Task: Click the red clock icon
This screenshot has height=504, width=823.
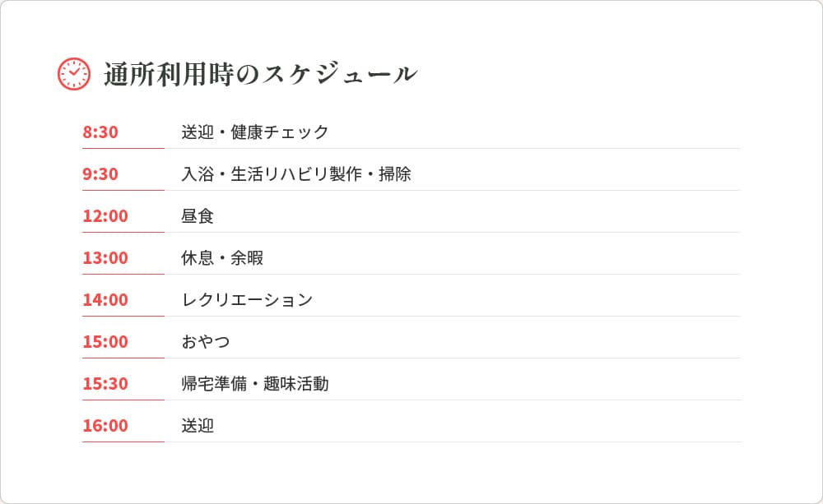Action: [x=74, y=74]
